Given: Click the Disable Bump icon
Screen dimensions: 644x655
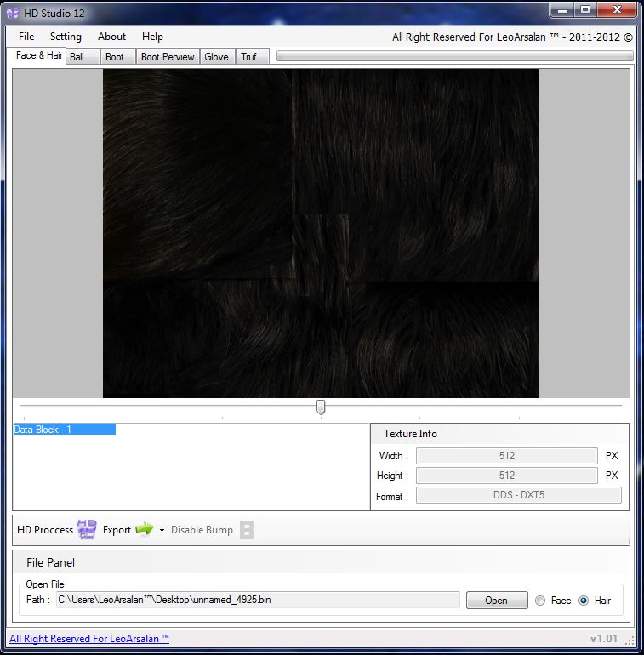Looking at the screenshot, I should (x=247, y=530).
